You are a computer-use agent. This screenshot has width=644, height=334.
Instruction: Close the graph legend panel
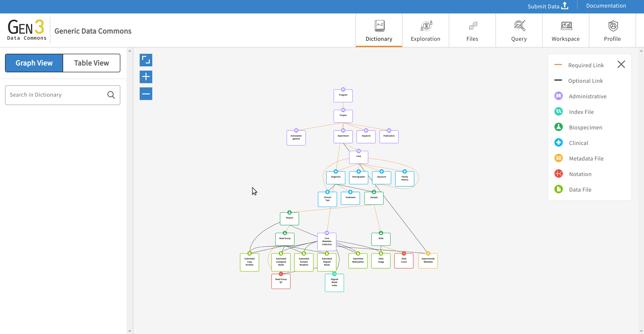pyautogui.click(x=621, y=64)
